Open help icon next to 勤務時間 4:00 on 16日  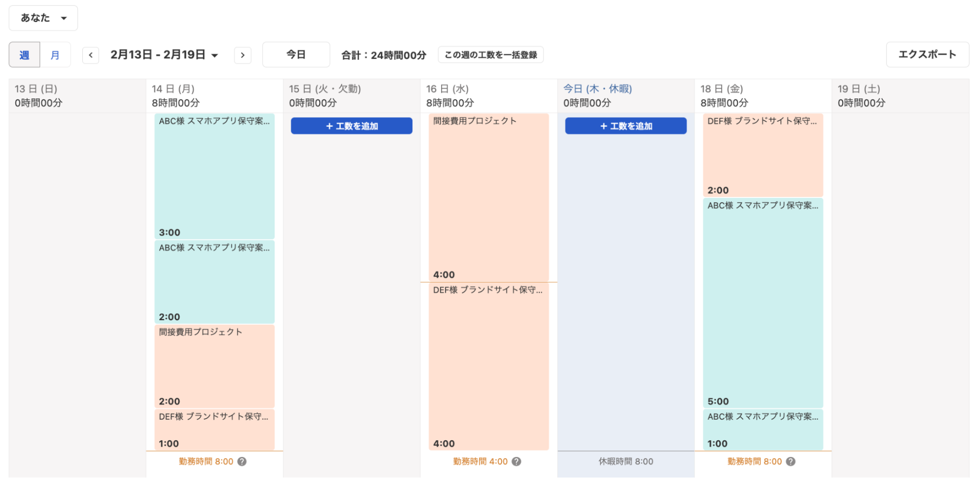tap(517, 461)
